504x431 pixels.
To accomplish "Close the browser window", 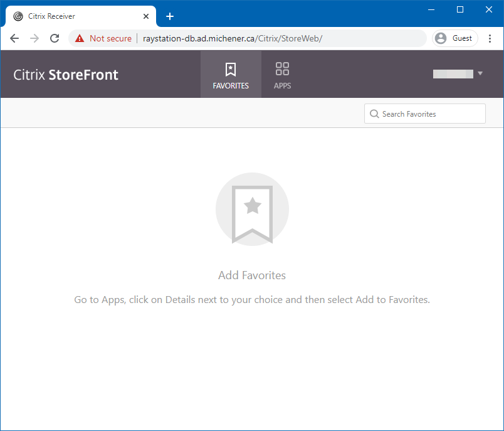I will pos(489,9).
